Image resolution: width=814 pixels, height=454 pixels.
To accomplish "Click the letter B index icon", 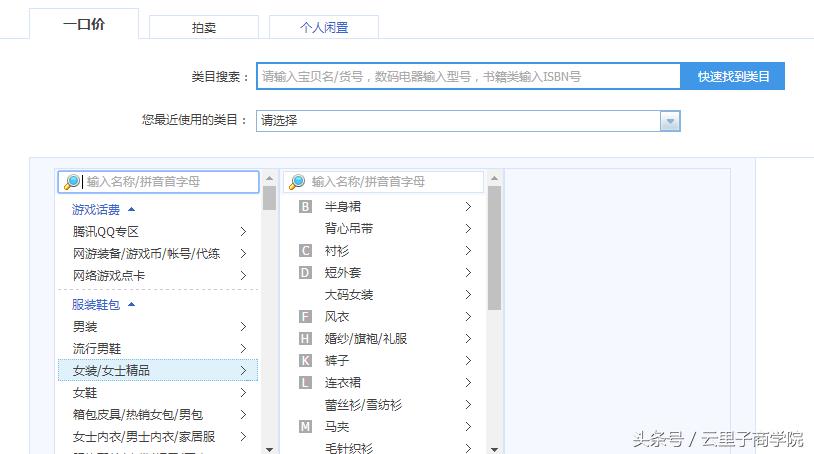I will (x=306, y=207).
